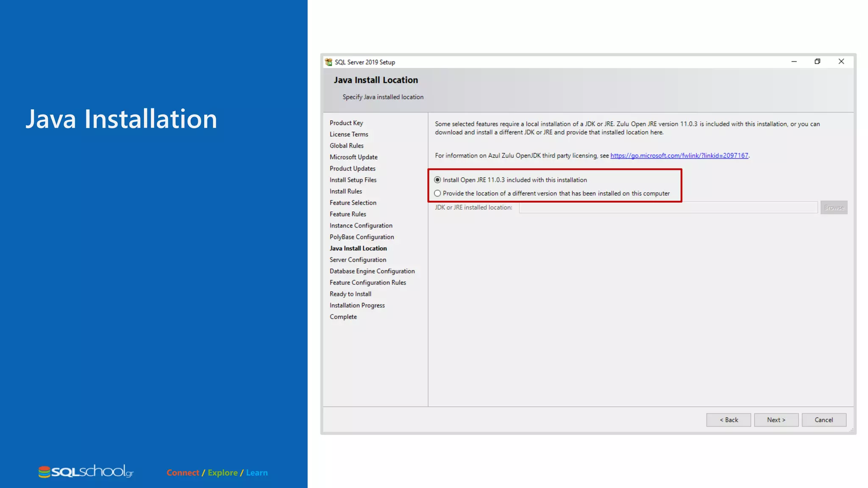Click the Next button
Screen dimensions: 868x488
click(x=776, y=420)
